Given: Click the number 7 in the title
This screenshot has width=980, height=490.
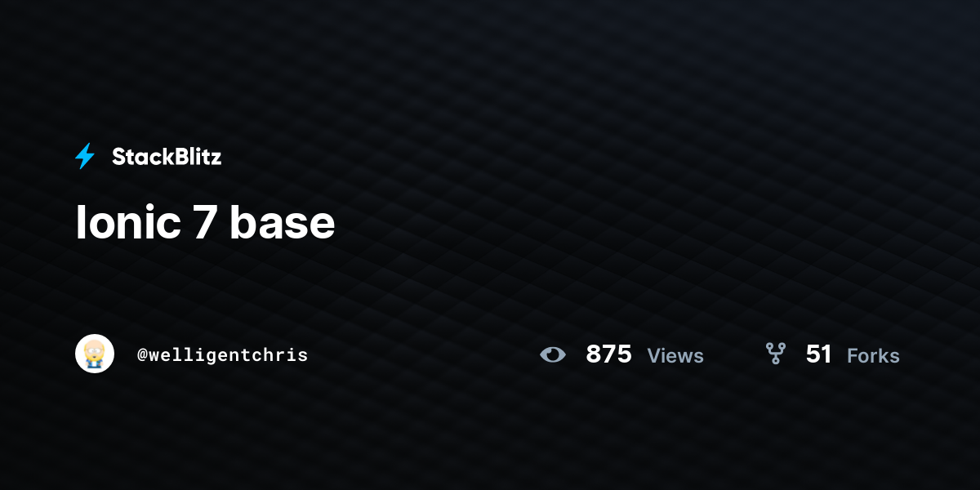Looking at the screenshot, I should [x=205, y=223].
